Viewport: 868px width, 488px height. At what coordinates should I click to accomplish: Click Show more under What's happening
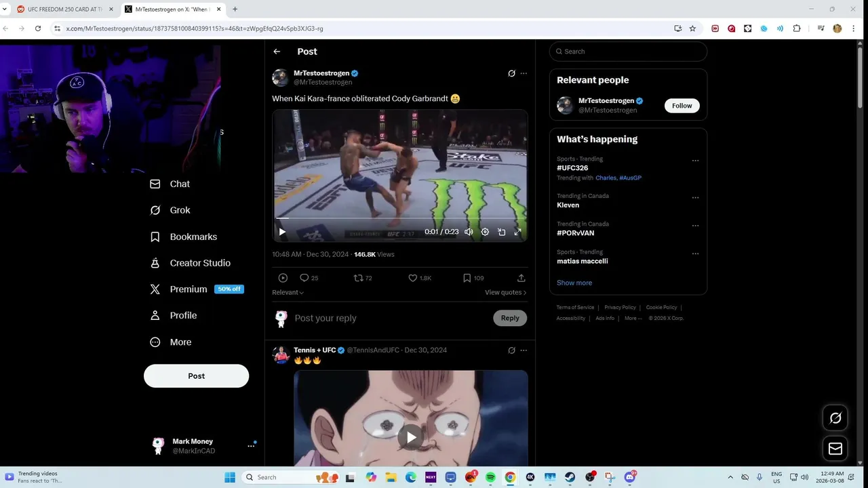click(574, 283)
